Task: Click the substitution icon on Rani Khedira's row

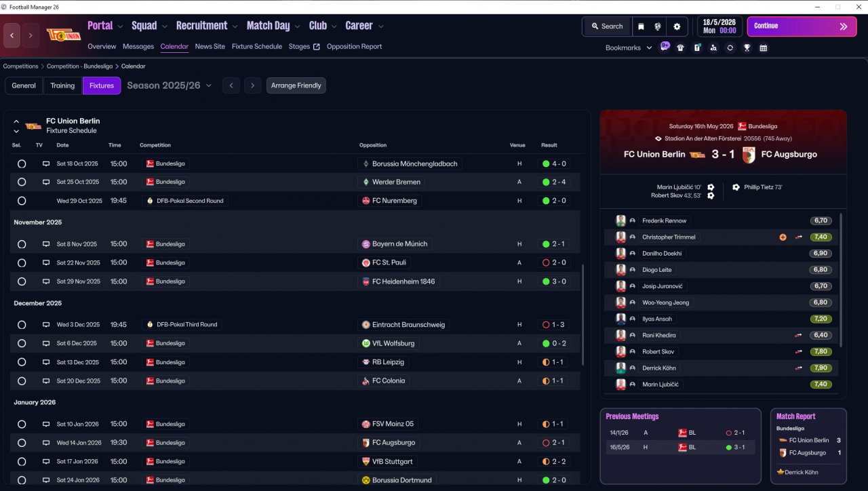Action: (799, 335)
